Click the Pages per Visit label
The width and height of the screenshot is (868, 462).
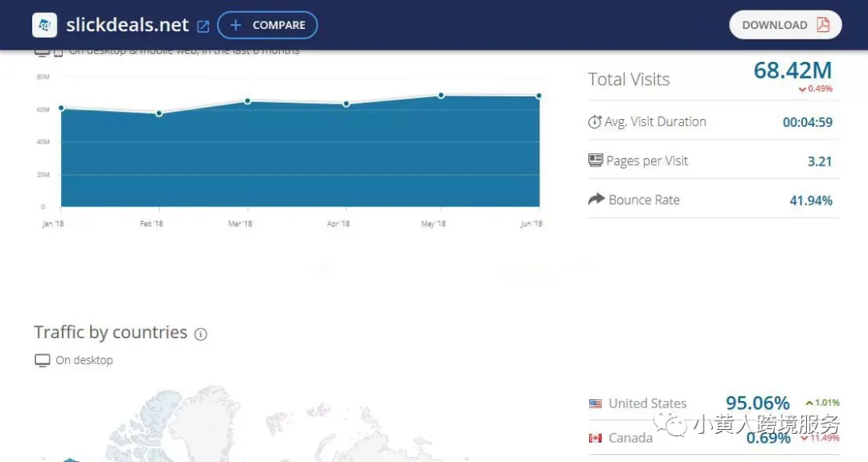pos(647,161)
